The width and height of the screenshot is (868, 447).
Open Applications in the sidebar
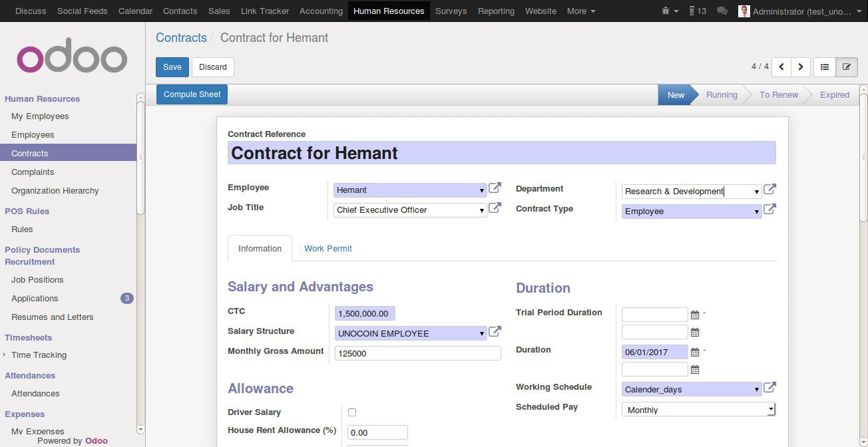coord(35,299)
